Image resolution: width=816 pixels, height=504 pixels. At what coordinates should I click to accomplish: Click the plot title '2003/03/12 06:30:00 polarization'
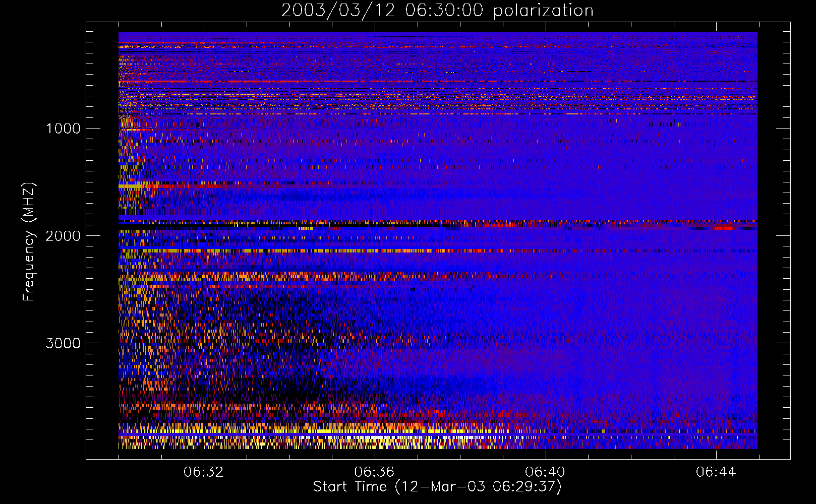pyautogui.click(x=437, y=11)
